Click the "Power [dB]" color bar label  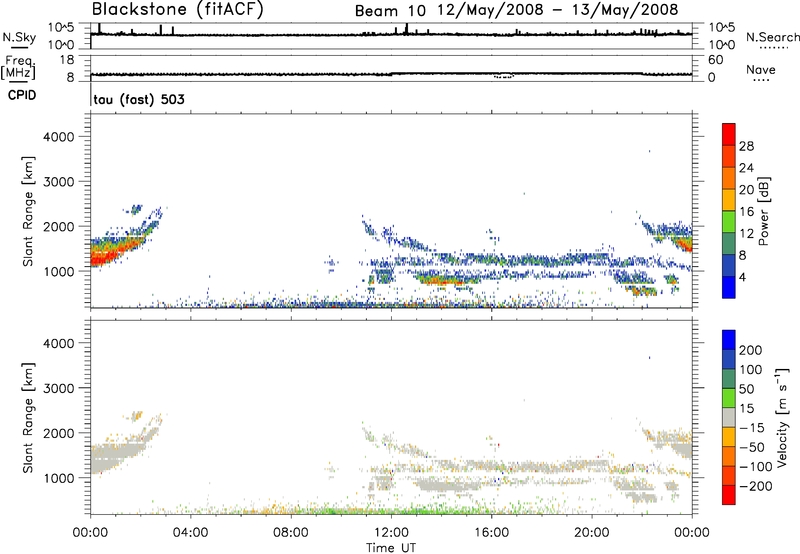tap(763, 211)
